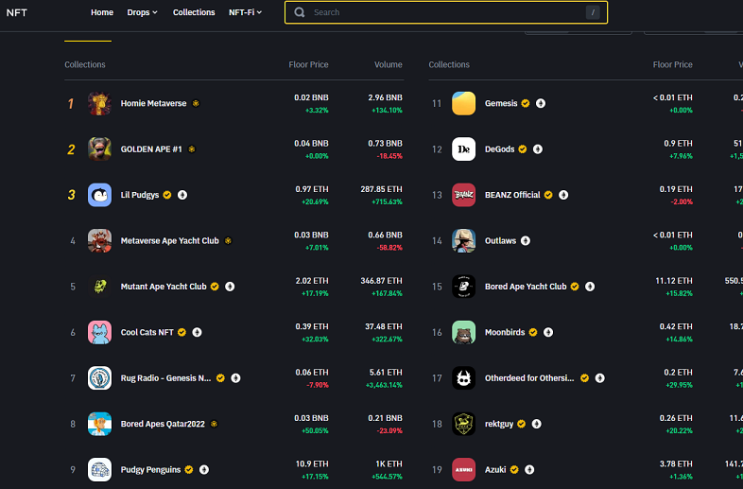Click Mutant Ape Yacht Club avatar

click(100, 287)
